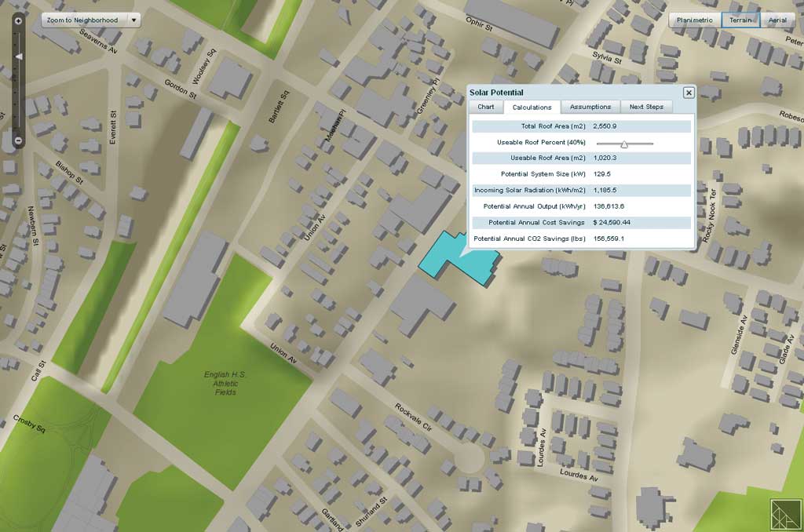This screenshot has width=804, height=532.
Task: Click the zoom level slider thumb
Action: pos(19,56)
